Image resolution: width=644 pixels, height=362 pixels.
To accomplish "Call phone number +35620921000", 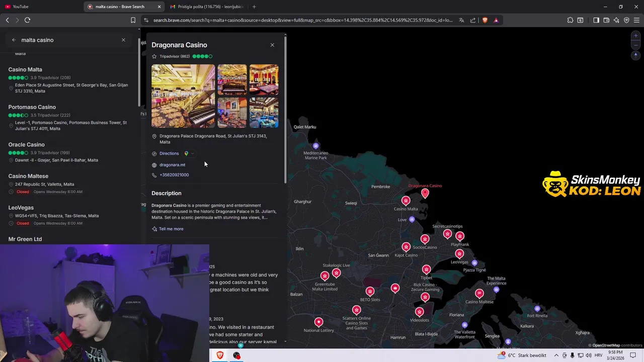I will tap(174, 175).
